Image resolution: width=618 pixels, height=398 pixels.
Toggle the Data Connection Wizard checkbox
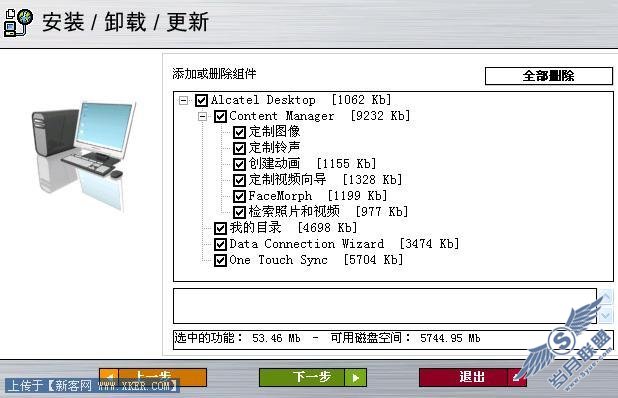coord(220,244)
